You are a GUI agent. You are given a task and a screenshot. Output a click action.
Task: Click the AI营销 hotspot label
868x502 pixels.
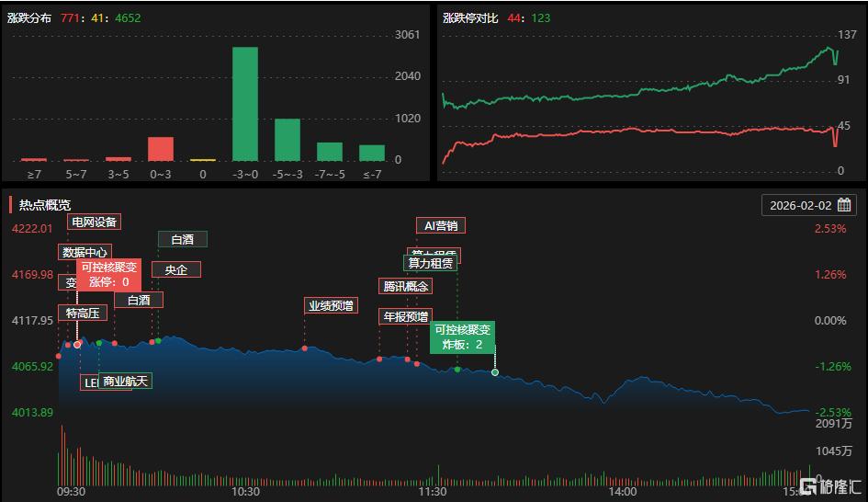click(x=440, y=225)
